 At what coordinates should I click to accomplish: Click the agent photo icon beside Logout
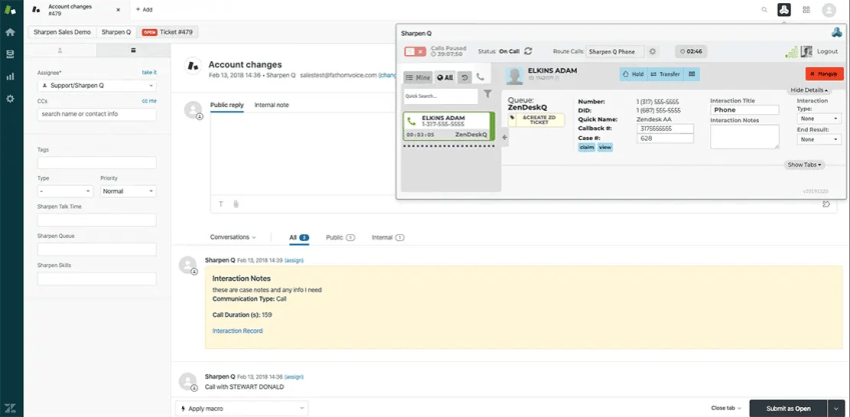pyautogui.click(x=806, y=52)
